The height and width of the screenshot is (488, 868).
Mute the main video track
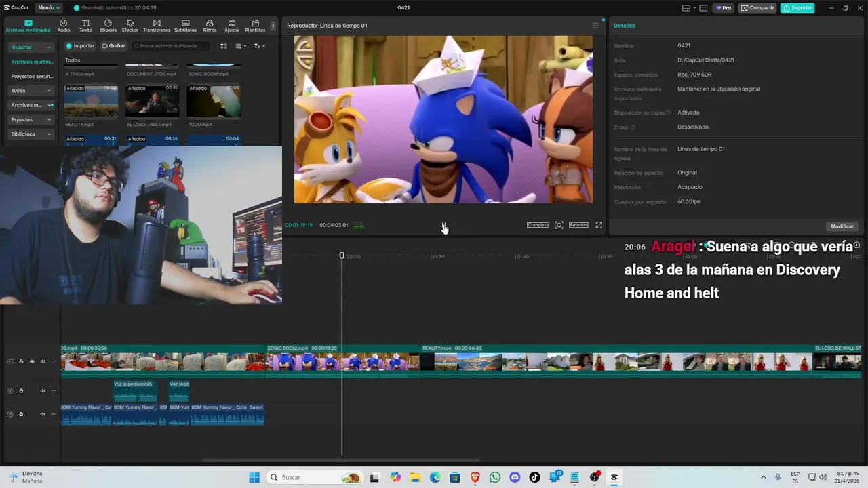(x=43, y=361)
